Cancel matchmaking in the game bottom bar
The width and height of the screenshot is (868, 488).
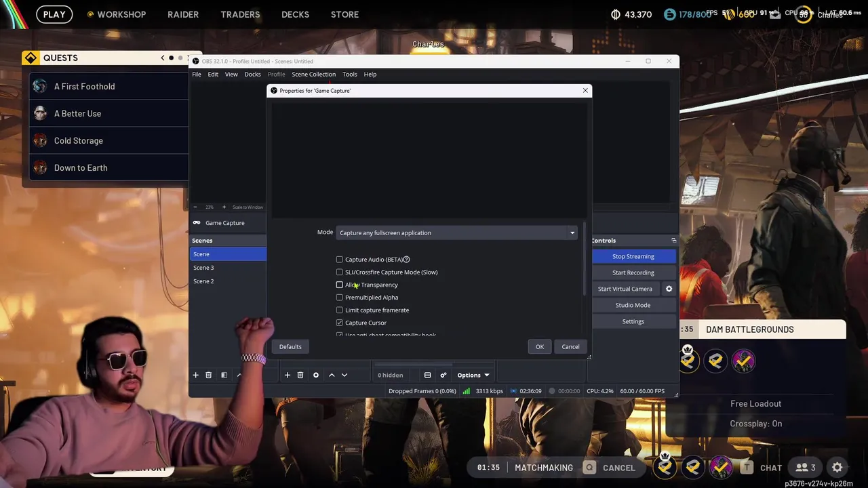click(610, 468)
